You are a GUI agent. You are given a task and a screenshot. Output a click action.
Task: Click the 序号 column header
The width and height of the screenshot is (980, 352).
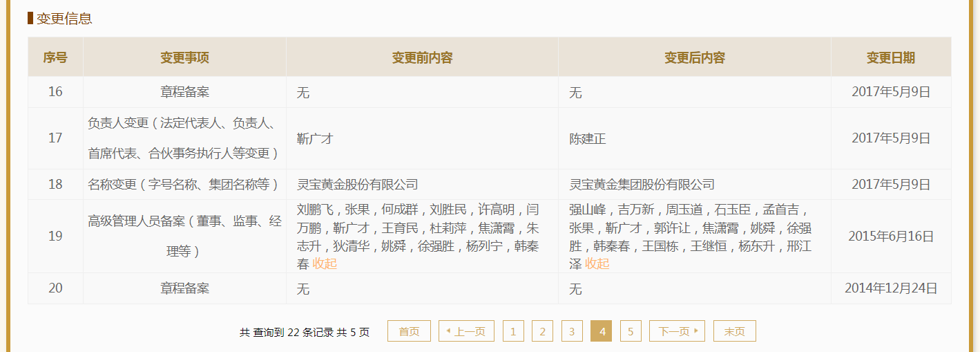pos(55,57)
